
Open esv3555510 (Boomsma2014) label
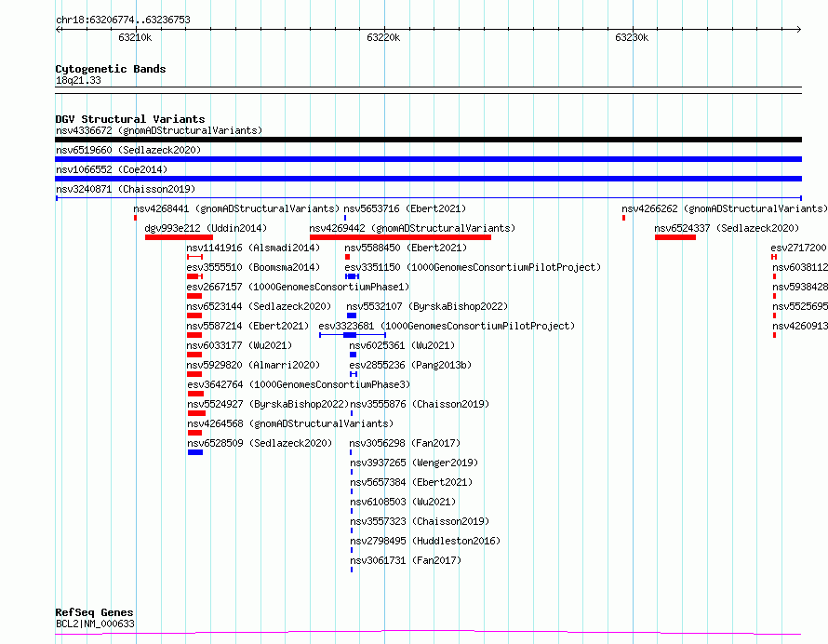pos(253,267)
